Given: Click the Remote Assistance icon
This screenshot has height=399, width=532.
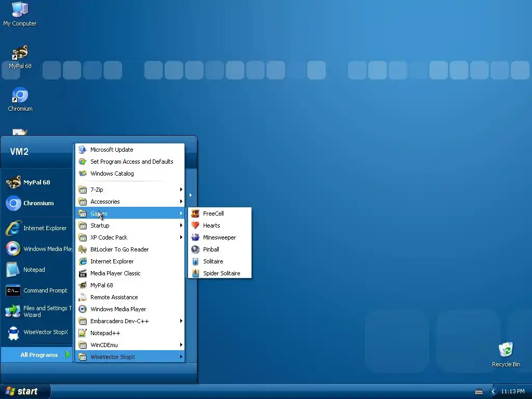Looking at the screenshot, I should point(83,297).
